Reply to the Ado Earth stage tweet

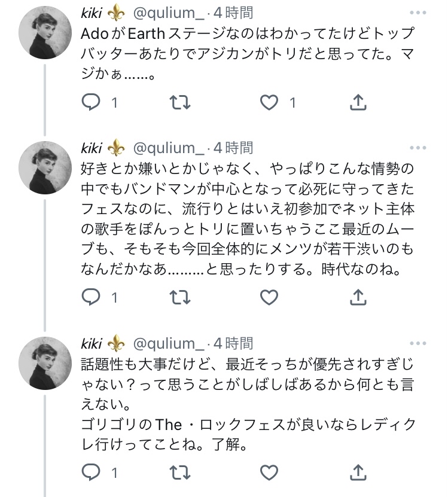point(90,103)
